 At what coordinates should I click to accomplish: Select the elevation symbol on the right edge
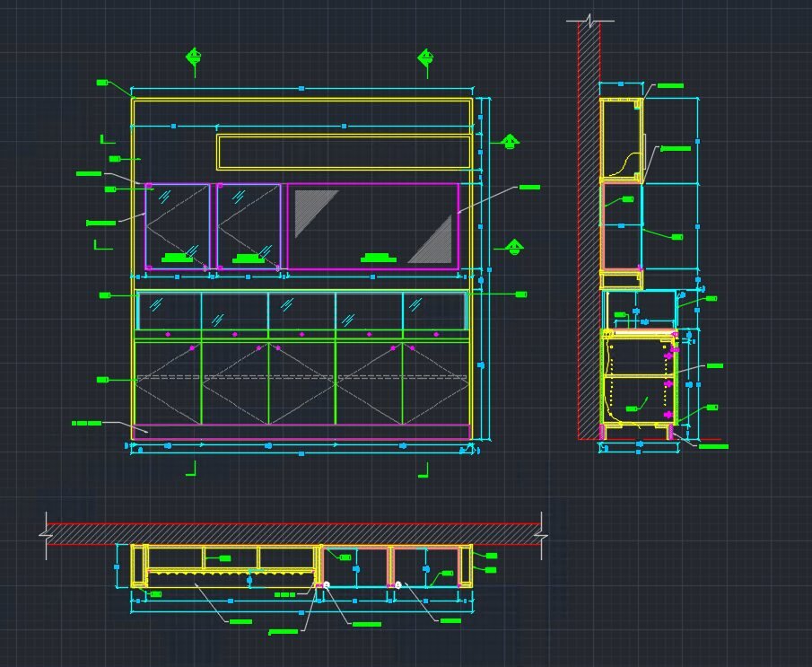510,141
